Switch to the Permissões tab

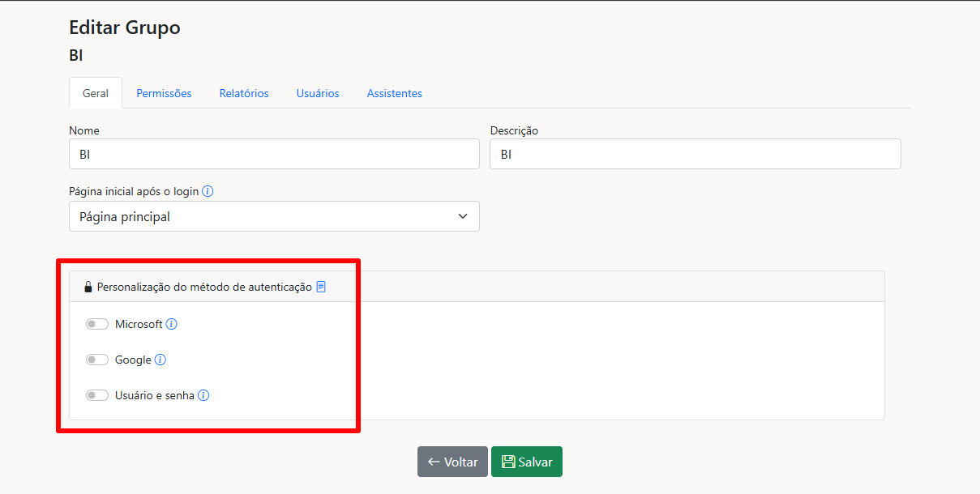164,93
